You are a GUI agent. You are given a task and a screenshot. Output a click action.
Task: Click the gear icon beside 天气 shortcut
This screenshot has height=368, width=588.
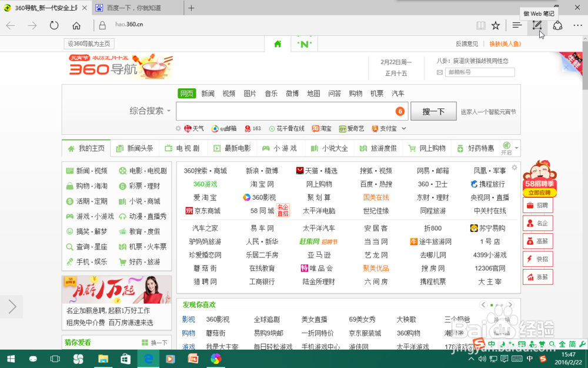(x=178, y=128)
